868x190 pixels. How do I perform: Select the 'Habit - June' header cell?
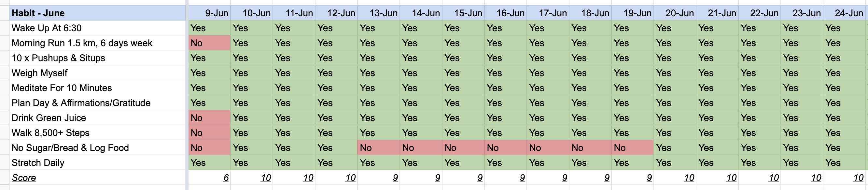click(x=97, y=13)
